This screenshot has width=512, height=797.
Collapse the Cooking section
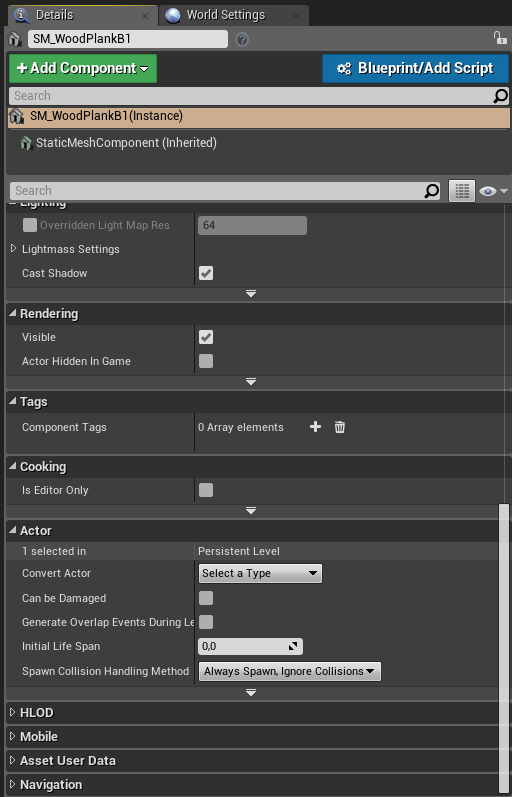pos(13,467)
